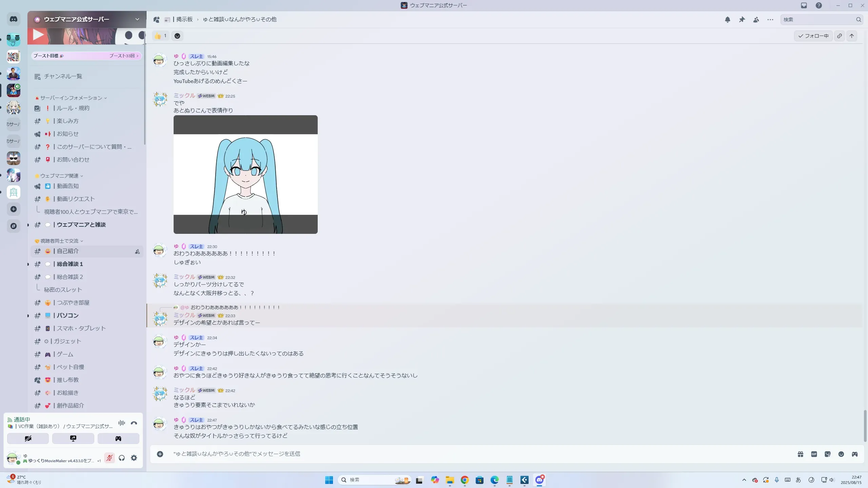Open pinned messages with pin icon
Image resolution: width=868 pixels, height=488 pixels.
point(742,20)
